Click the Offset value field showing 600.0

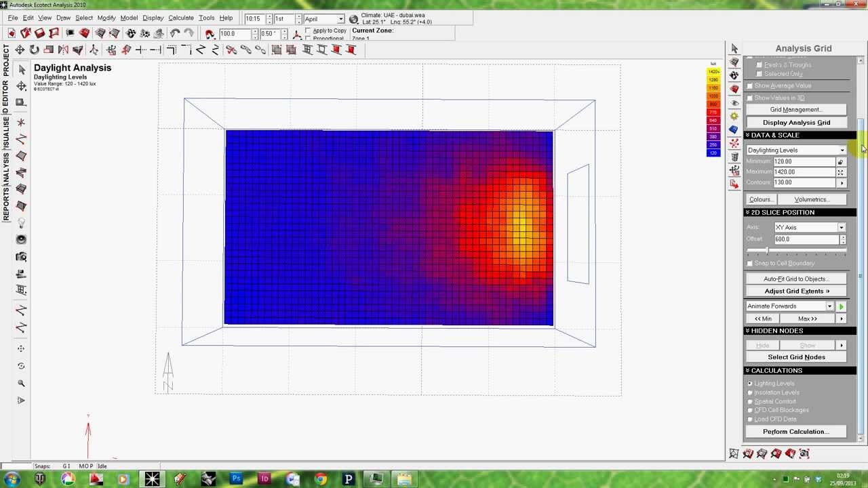coord(806,239)
